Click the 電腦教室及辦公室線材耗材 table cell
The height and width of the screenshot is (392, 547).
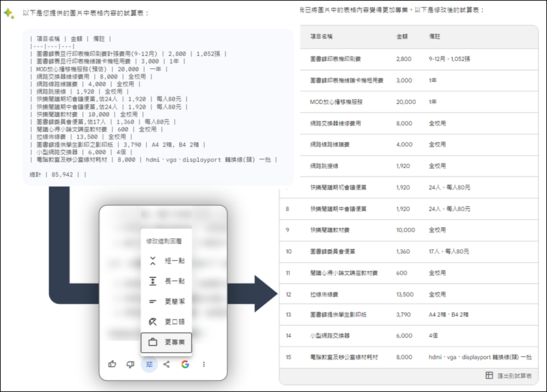[344, 357]
